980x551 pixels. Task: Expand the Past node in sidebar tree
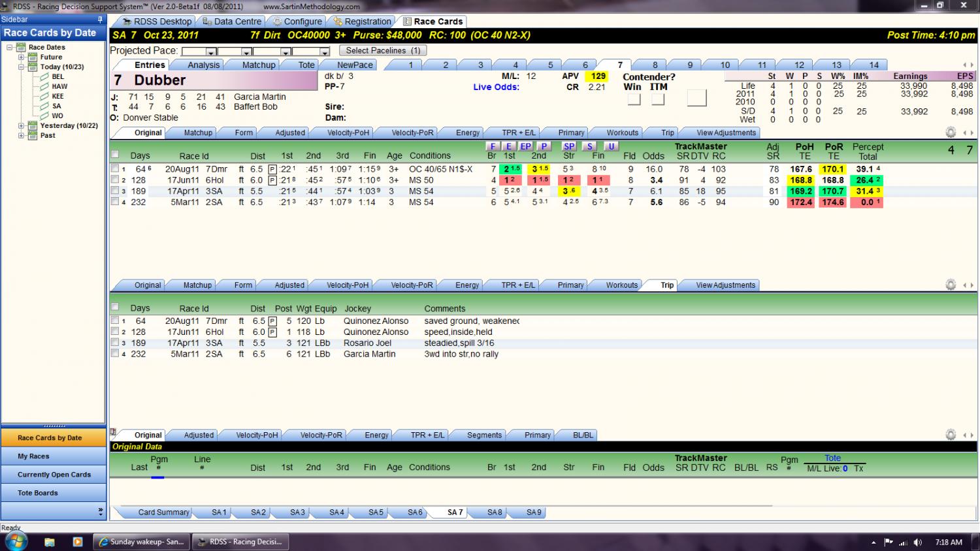(x=22, y=135)
